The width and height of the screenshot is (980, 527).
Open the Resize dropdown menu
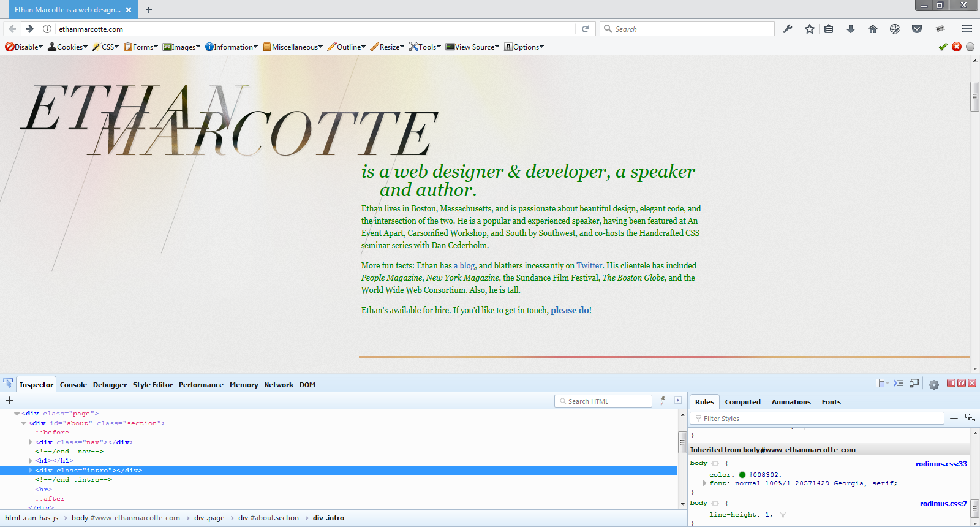tap(387, 47)
